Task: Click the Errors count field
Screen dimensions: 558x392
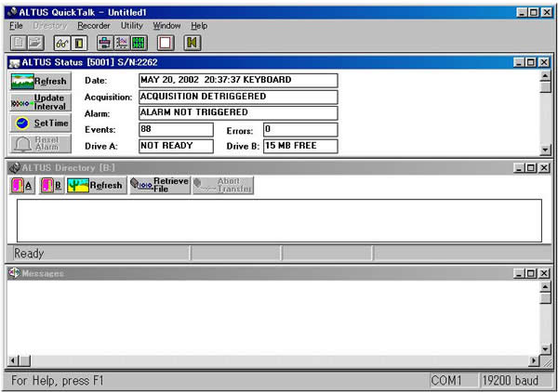Action: [300, 130]
